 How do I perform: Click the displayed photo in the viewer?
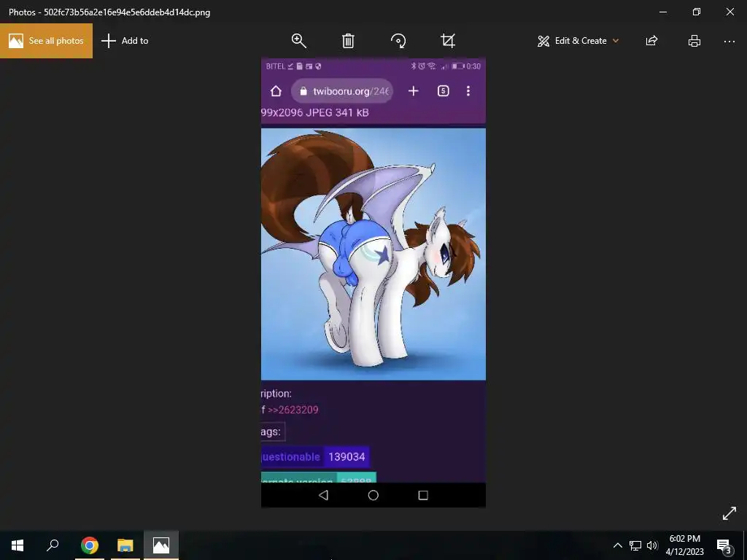373,283
